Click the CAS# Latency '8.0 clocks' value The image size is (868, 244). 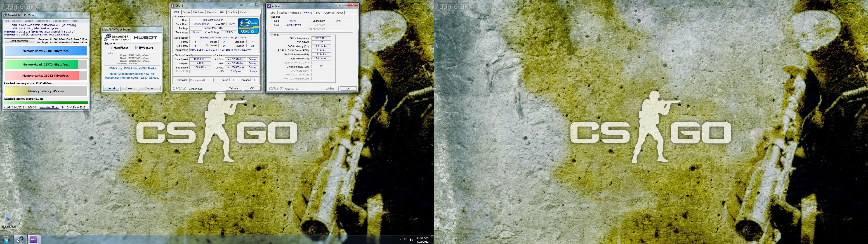tap(321, 47)
